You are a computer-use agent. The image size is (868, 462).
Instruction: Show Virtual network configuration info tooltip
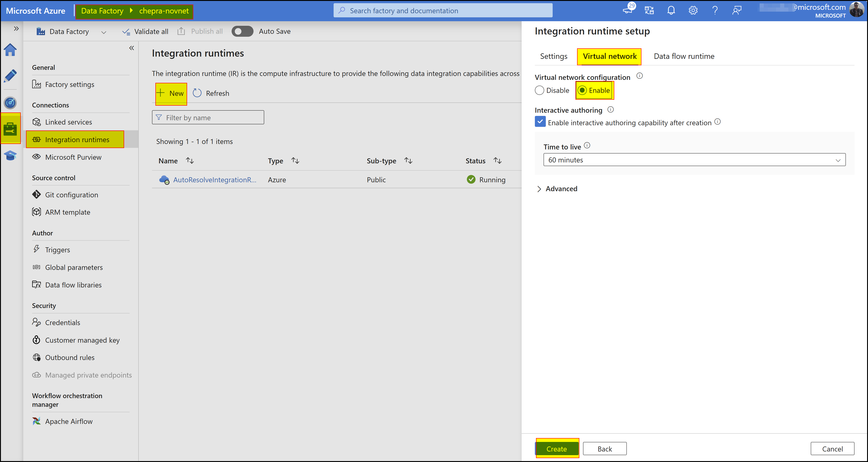(x=639, y=76)
